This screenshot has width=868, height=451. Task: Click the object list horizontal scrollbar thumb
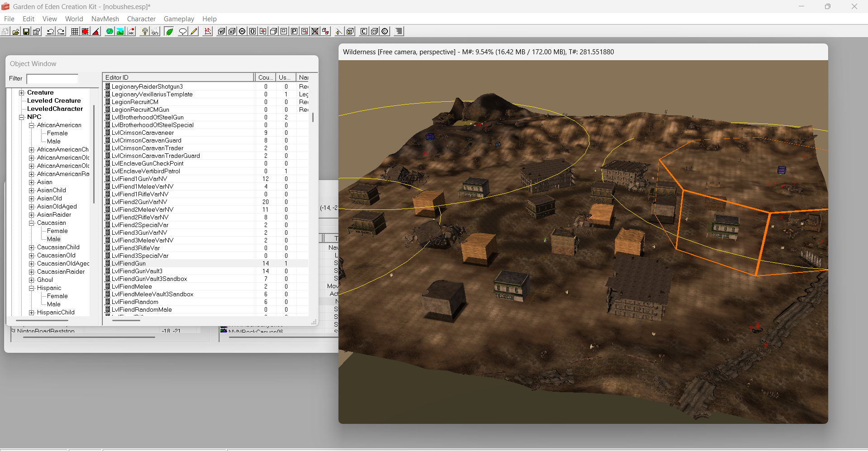(126, 320)
